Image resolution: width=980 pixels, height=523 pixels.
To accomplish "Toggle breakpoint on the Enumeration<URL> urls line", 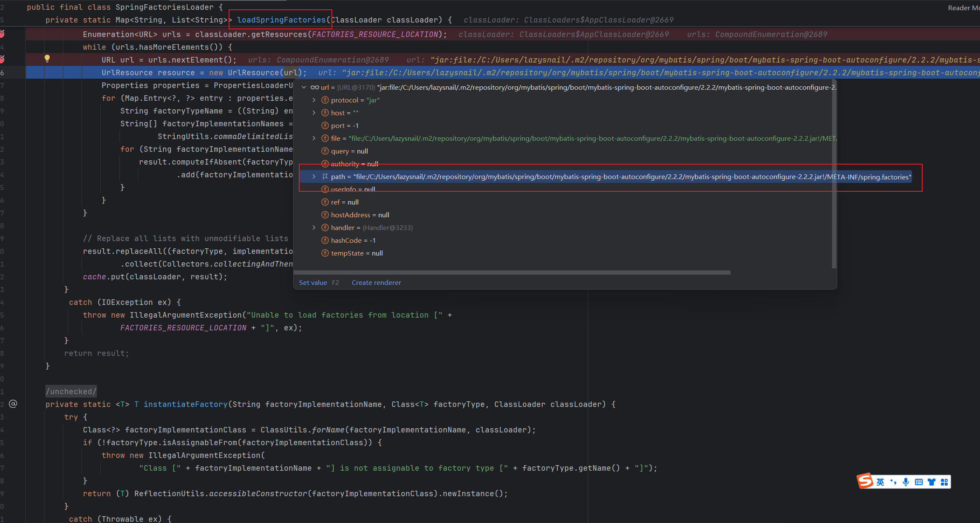I will coord(2,34).
